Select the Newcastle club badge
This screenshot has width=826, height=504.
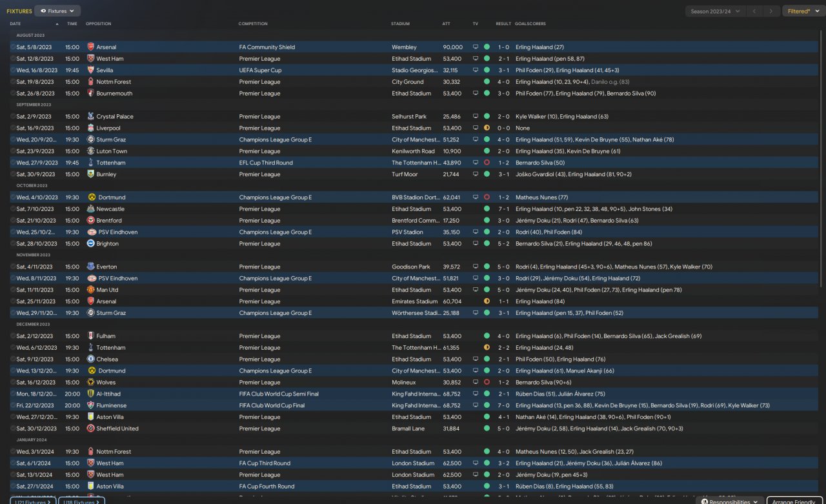tap(90, 209)
